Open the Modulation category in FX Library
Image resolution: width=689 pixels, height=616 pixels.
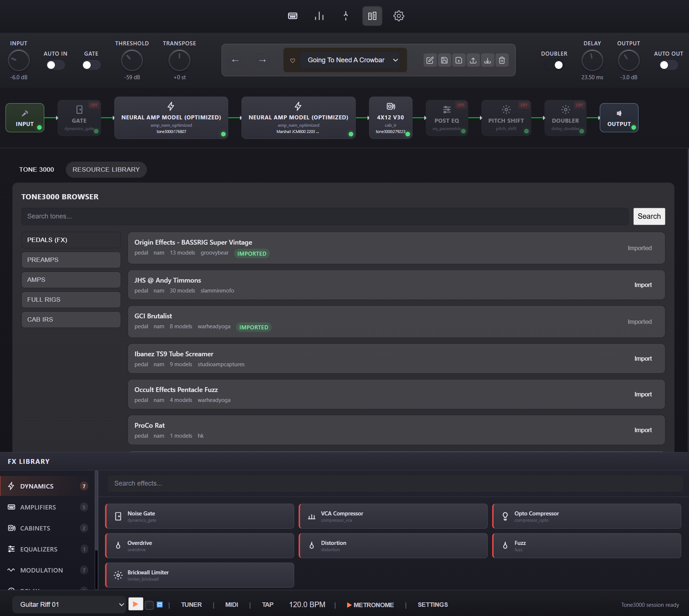[41, 570]
